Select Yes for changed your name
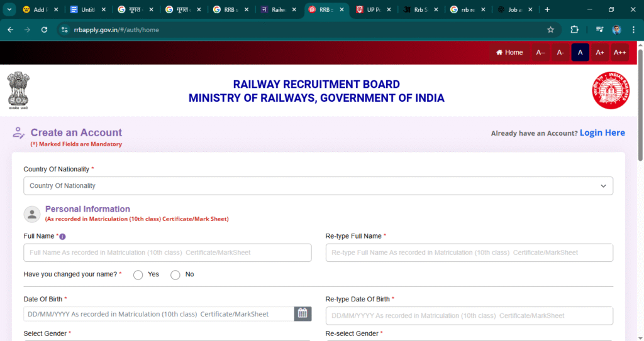The image size is (644, 341). [138, 275]
